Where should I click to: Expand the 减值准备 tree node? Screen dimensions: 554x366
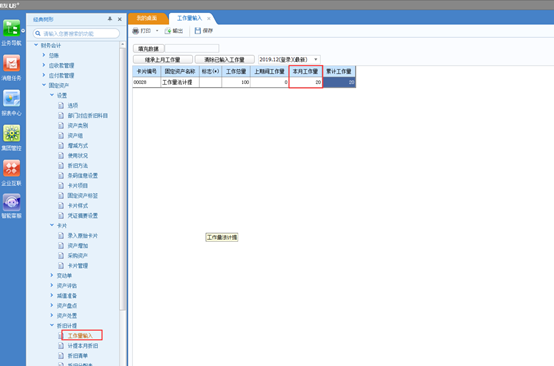click(x=52, y=295)
